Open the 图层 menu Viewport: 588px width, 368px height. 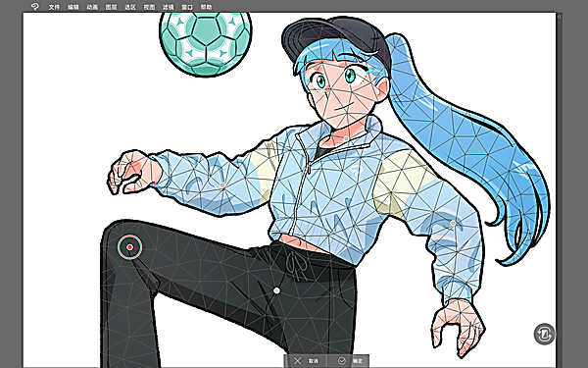click(x=111, y=7)
